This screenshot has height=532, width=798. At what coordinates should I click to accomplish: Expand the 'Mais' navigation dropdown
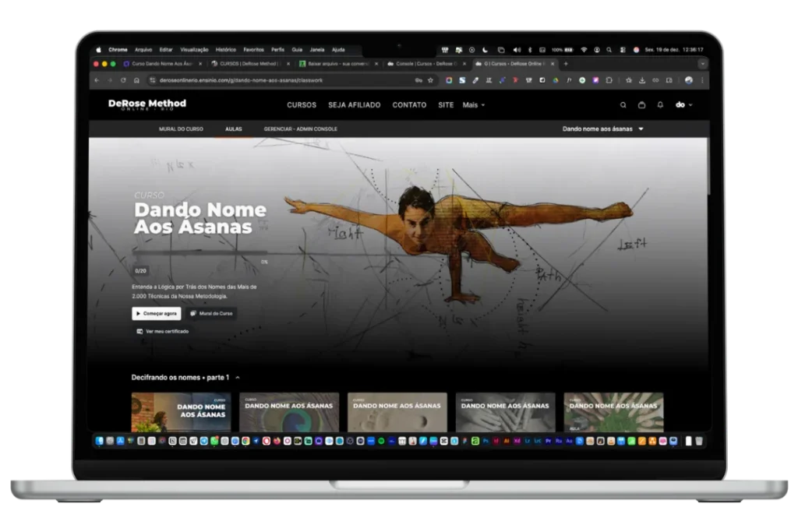pyautogui.click(x=473, y=105)
